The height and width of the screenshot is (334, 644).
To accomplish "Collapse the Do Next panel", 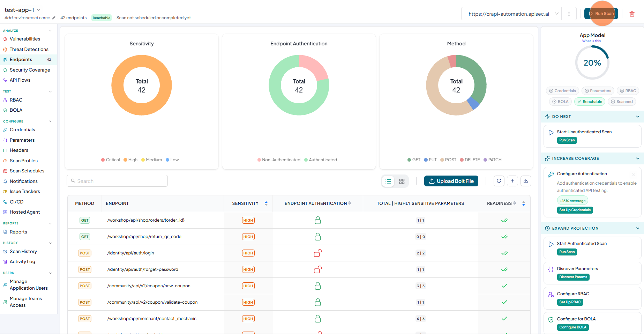I will point(638,117).
